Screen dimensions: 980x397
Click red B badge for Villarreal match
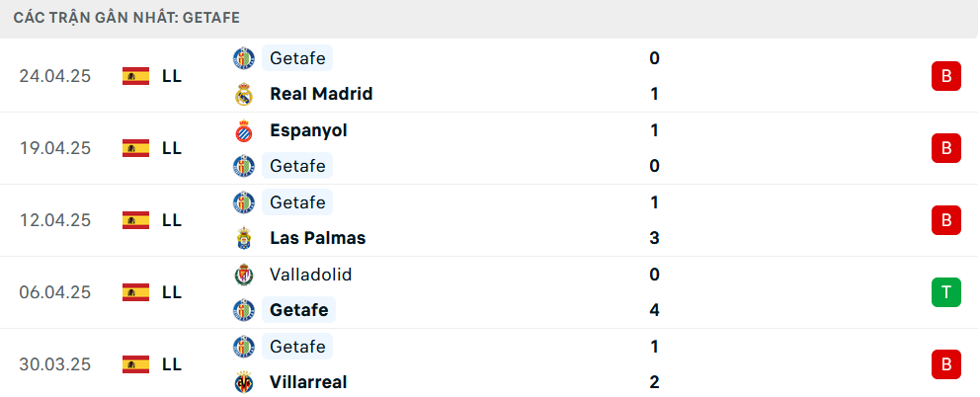tap(946, 363)
